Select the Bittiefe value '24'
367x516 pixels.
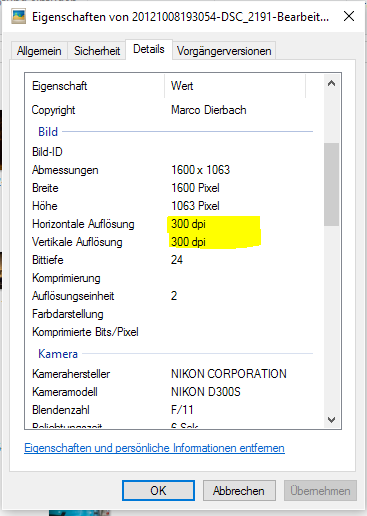(x=177, y=260)
